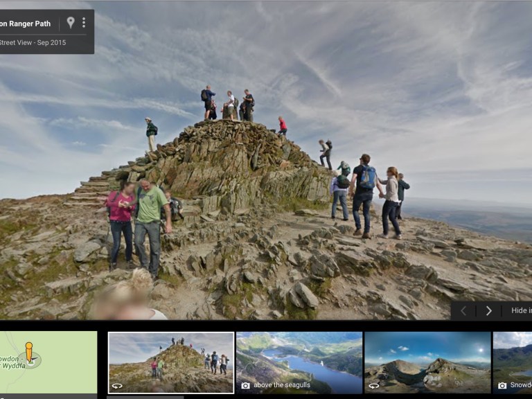Click camera icon on 'above the seagulls'
Screen dimensions: 532x399
click(x=245, y=386)
